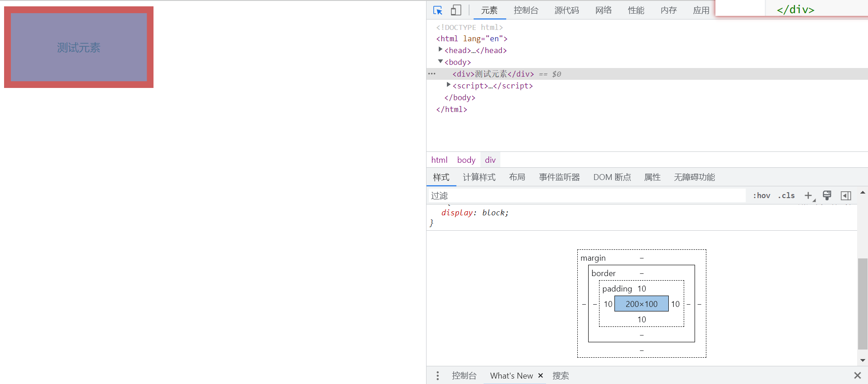Click the styles pane scroll down arrow
This screenshot has width=868, height=384.
point(863,360)
